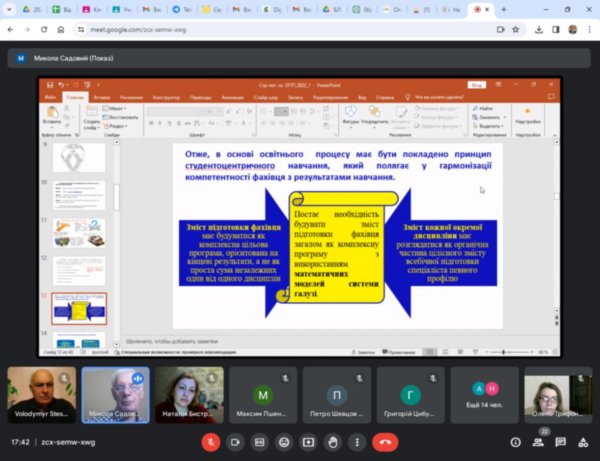Open more options three-dot menu
The height and width of the screenshot is (461, 600).
pyautogui.click(x=357, y=441)
